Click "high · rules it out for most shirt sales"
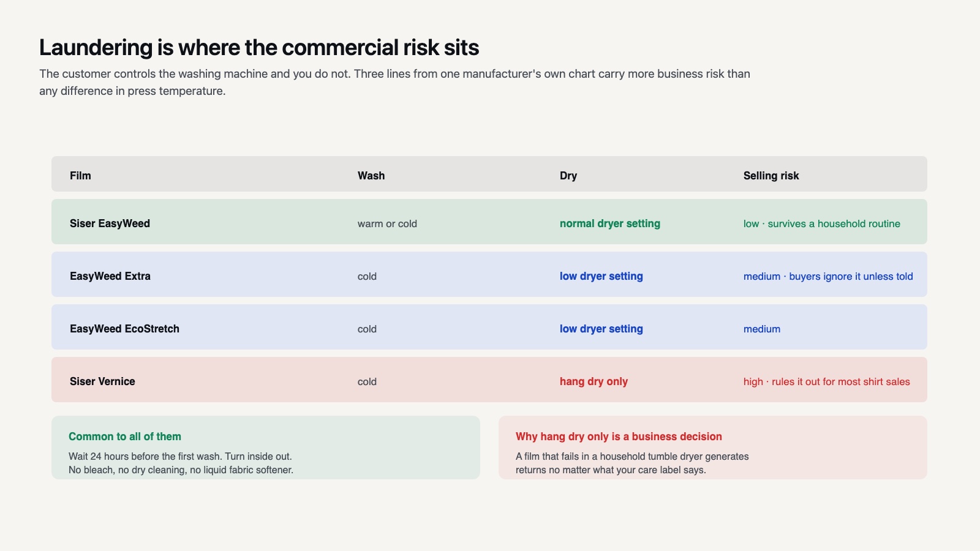Viewport: 980px width, 551px height. (x=827, y=381)
